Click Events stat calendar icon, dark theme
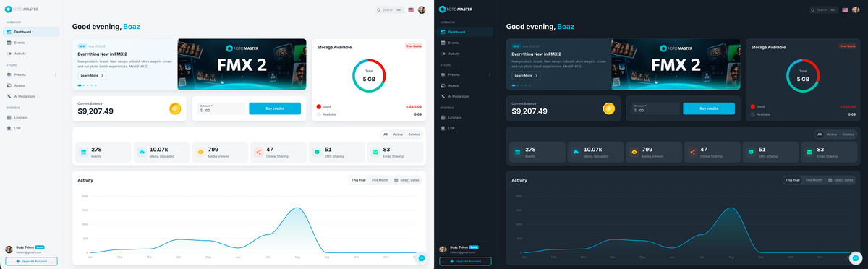The image size is (868, 269). tap(517, 153)
